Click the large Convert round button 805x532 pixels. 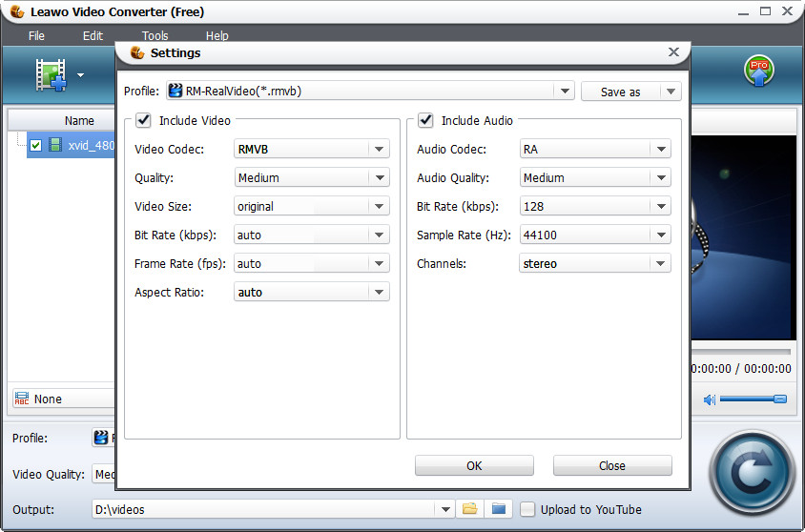click(753, 473)
